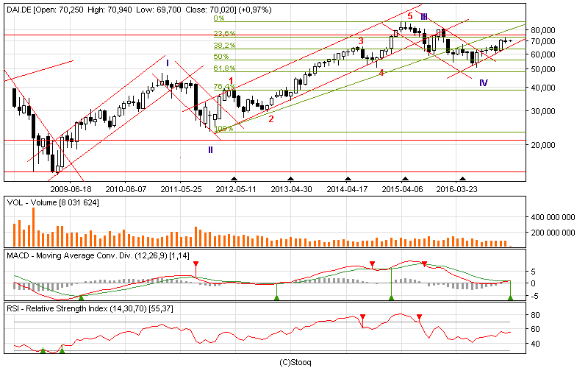
Task: Click the green MACD buy arrow after 2009-06-18
Action: coord(81,298)
